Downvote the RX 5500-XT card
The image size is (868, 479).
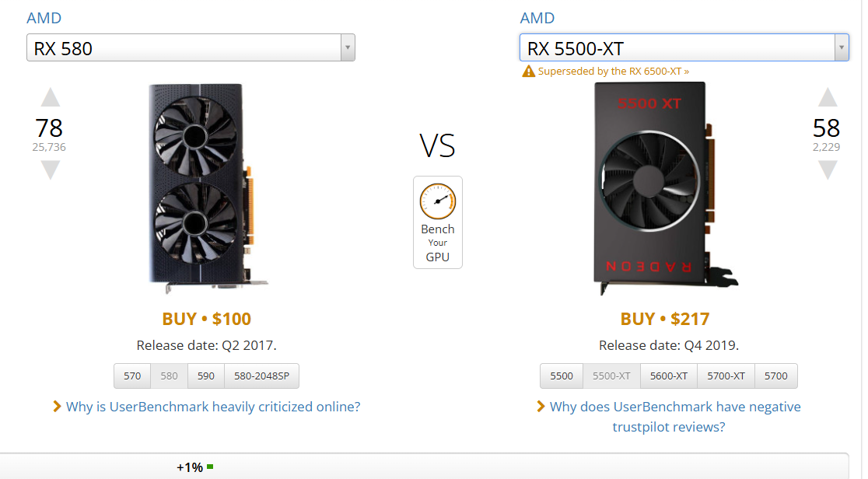tap(828, 170)
